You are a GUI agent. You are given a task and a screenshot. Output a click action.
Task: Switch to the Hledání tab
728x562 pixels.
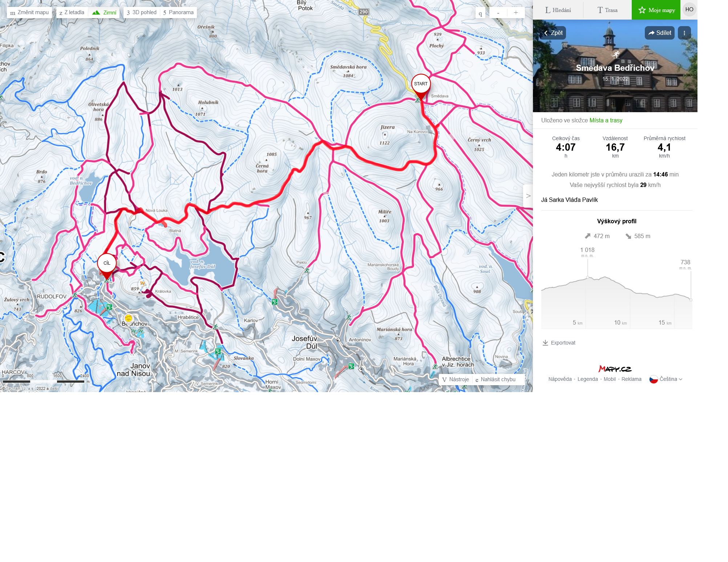pyautogui.click(x=558, y=10)
